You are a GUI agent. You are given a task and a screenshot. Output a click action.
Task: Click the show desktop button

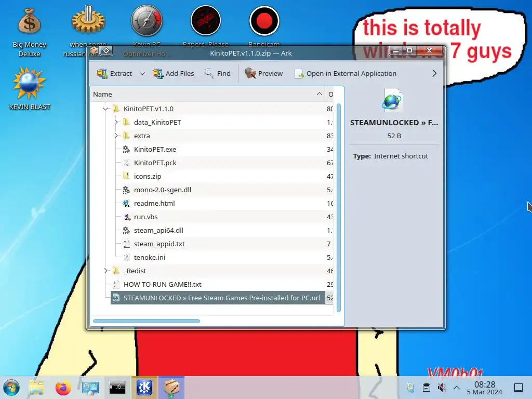click(518, 388)
